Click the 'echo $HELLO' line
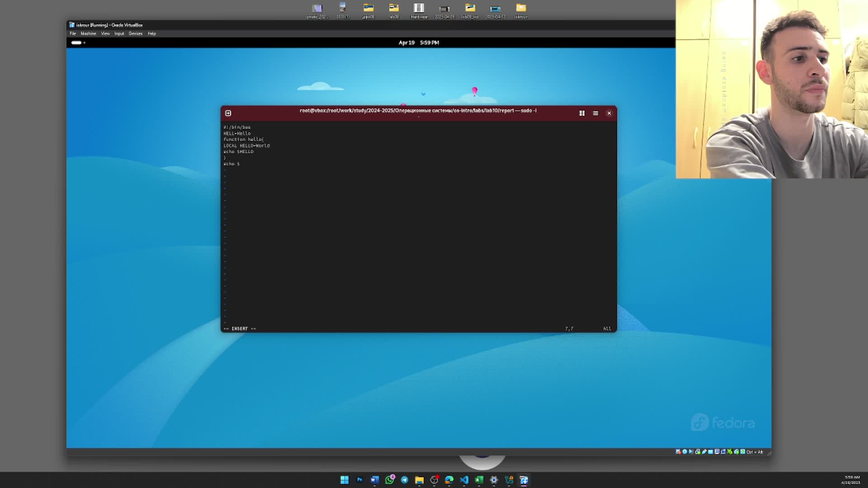 238,152
